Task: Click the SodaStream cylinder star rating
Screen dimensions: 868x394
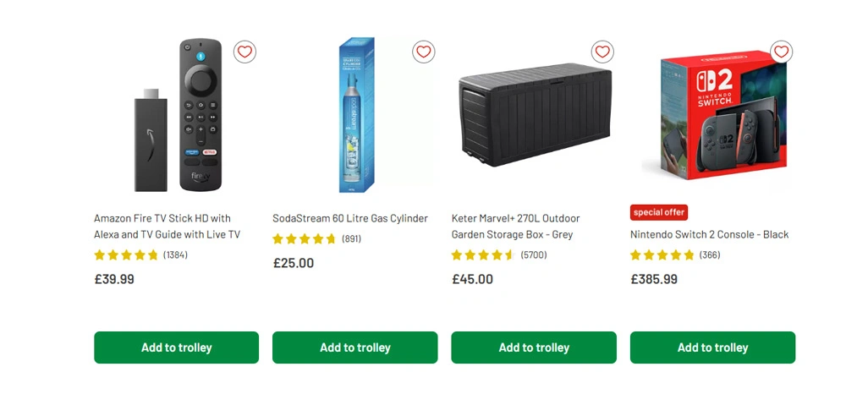Action: point(305,238)
